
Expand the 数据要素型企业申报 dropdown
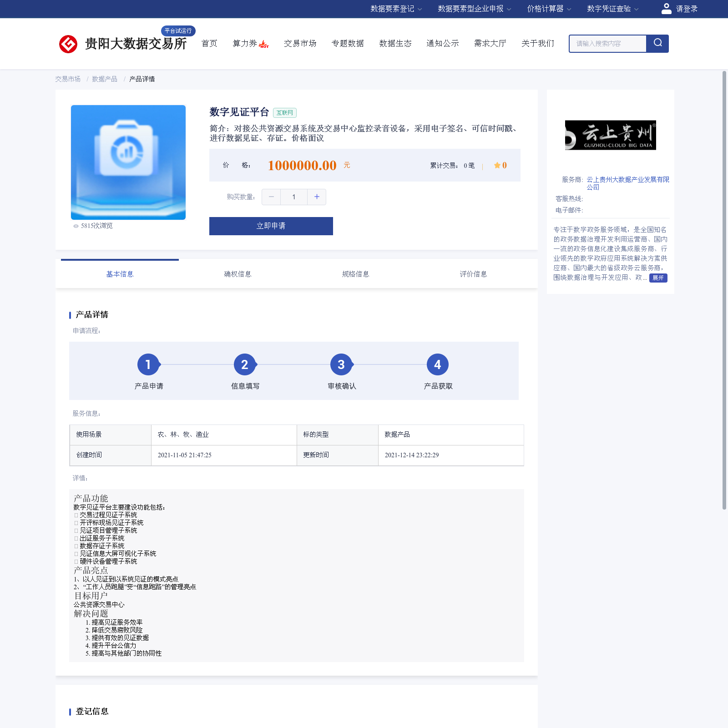475,9
